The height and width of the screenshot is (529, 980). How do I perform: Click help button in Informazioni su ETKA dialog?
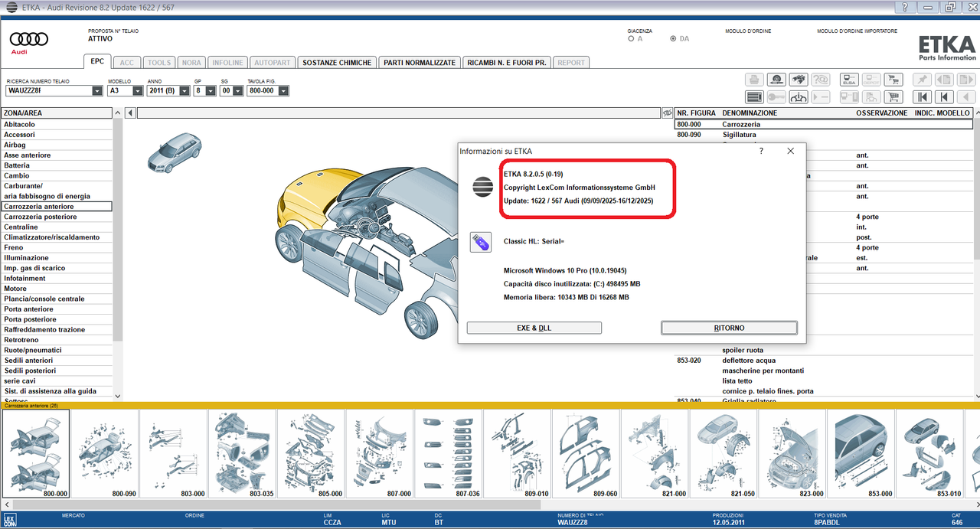(760, 151)
